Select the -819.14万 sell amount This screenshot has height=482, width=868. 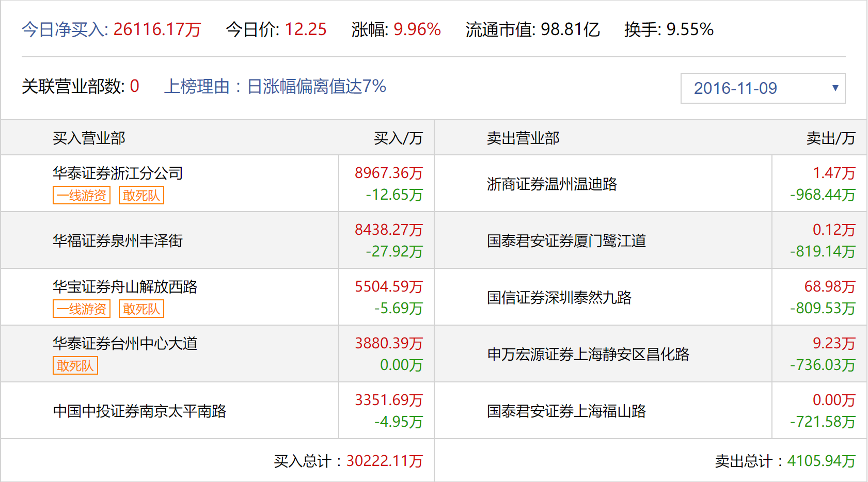(823, 251)
